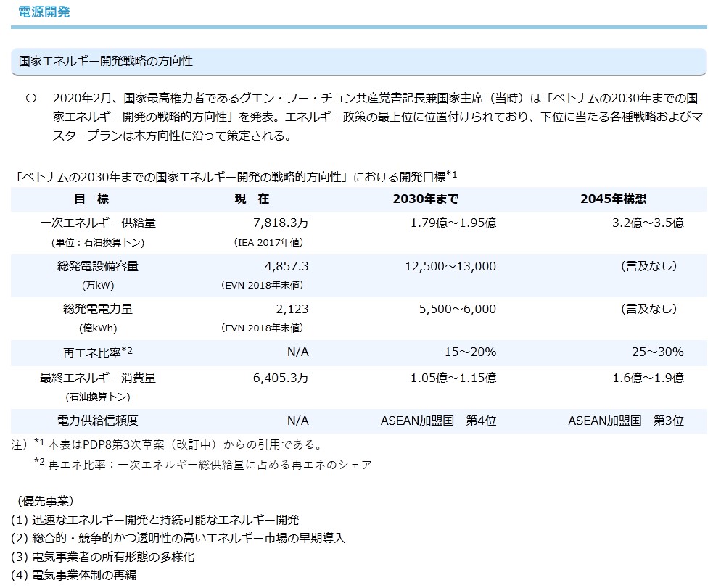The height and width of the screenshot is (588, 721).
Task: Click the 12,500～13,000 capacity target cell
Action: [450, 266]
